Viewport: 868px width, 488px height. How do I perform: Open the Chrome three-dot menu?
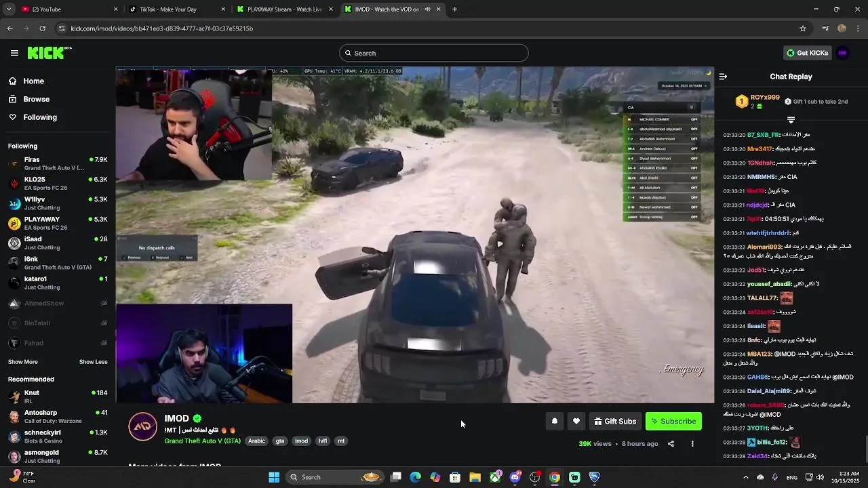pyautogui.click(x=859, y=28)
